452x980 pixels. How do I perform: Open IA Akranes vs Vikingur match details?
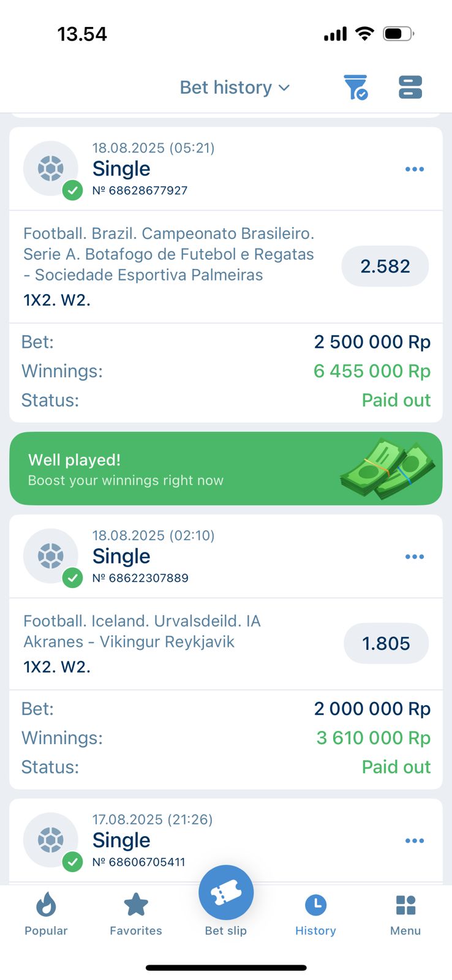coord(142,631)
